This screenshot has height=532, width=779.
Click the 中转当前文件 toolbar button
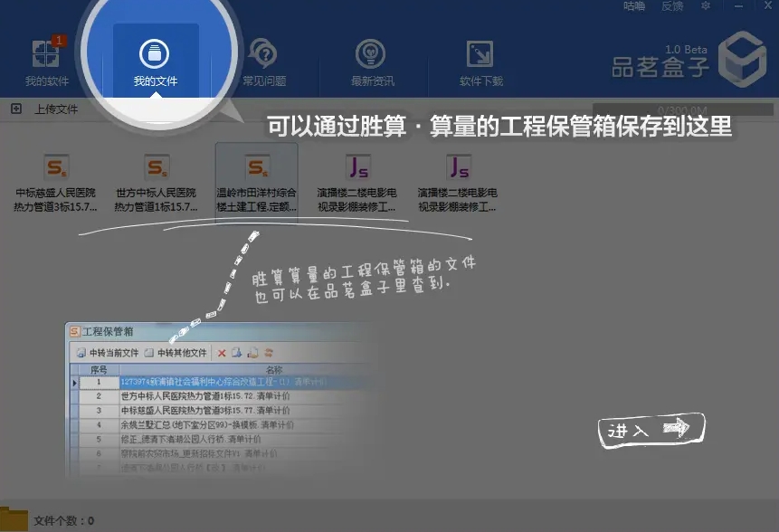[x=108, y=353]
